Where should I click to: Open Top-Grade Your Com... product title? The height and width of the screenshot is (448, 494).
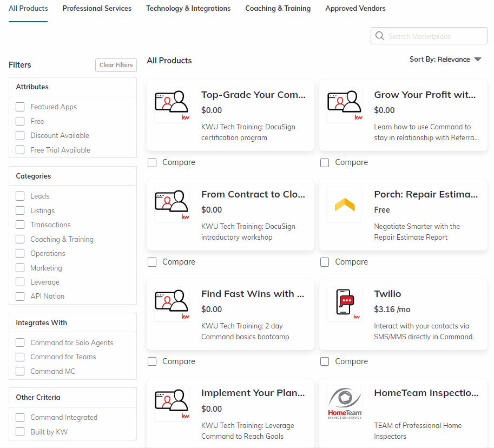253,95
